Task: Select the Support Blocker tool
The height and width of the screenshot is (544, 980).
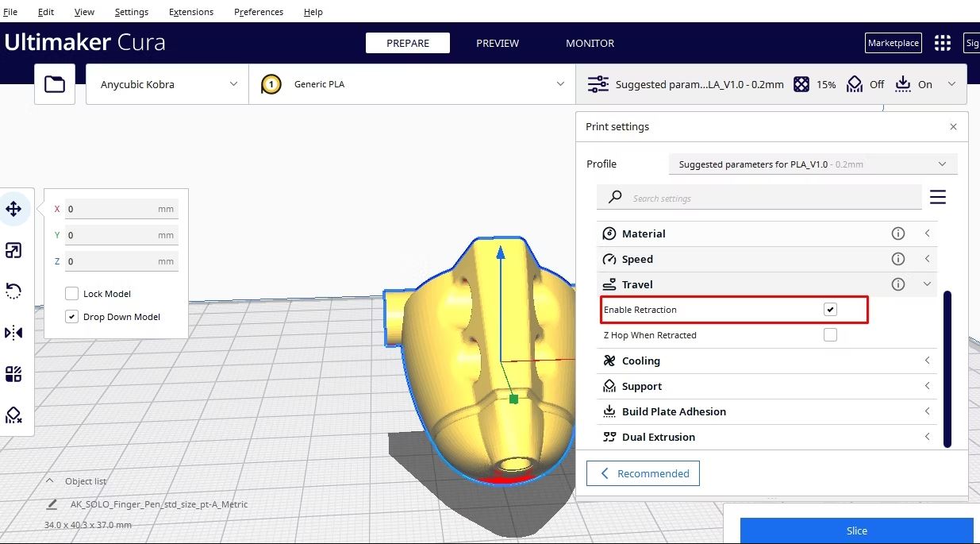Action: [13, 415]
